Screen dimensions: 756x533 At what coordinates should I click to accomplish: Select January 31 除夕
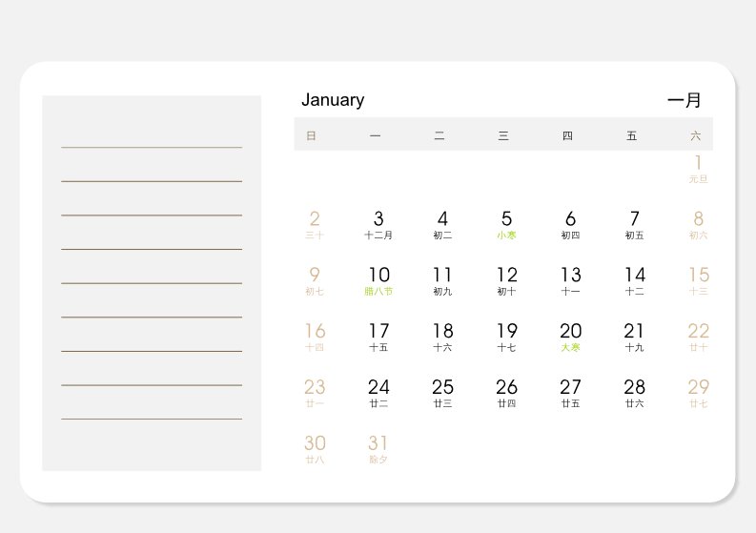click(x=378, y=449)
